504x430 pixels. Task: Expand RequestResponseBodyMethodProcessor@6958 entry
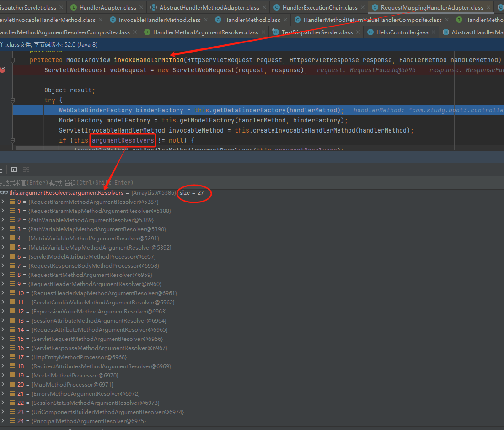pyautogui.click(x=3, y=265)
